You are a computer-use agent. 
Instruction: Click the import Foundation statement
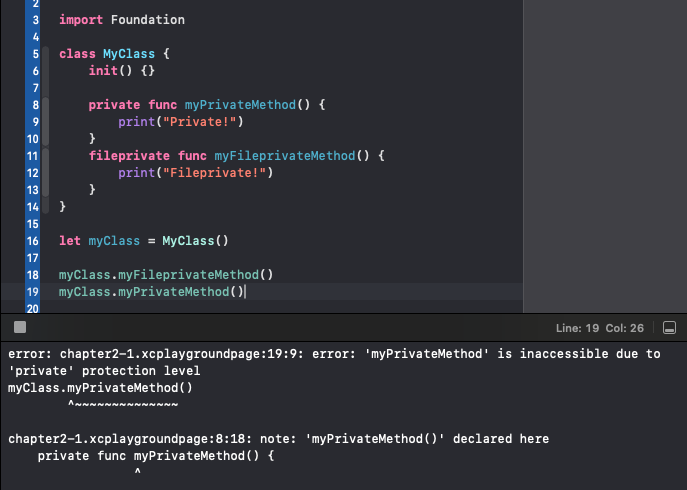tap(121, 20)
